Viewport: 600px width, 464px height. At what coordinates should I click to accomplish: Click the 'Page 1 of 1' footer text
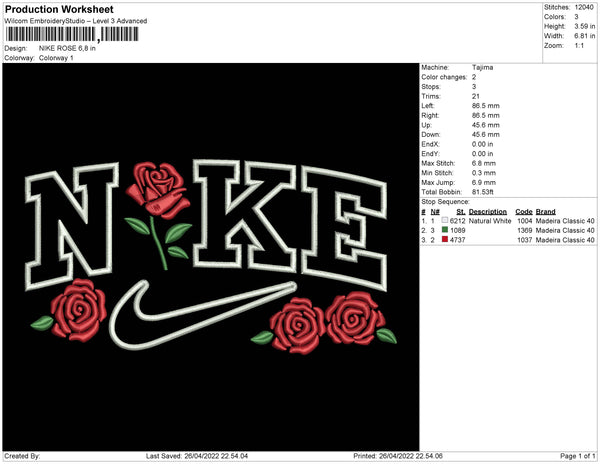tap(577, 456)
